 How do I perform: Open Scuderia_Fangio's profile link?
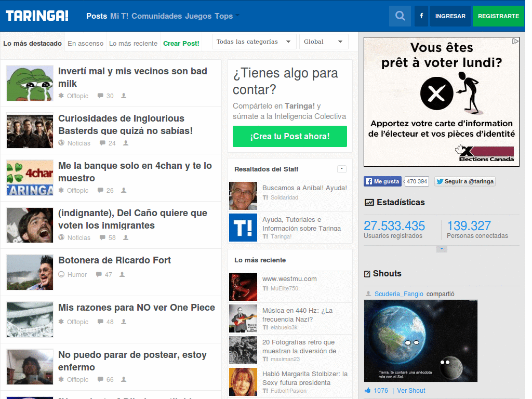pyautogui.click(x=398, y=294)
